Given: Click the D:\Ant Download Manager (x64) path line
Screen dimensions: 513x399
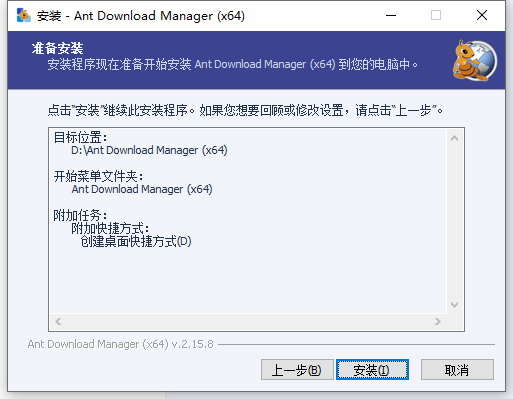Looking at the screenshot, I should [149, 150].
